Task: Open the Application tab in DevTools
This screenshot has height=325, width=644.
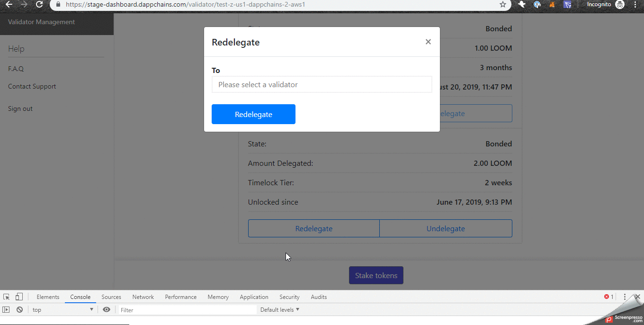Action: click(x=254, y=297)
